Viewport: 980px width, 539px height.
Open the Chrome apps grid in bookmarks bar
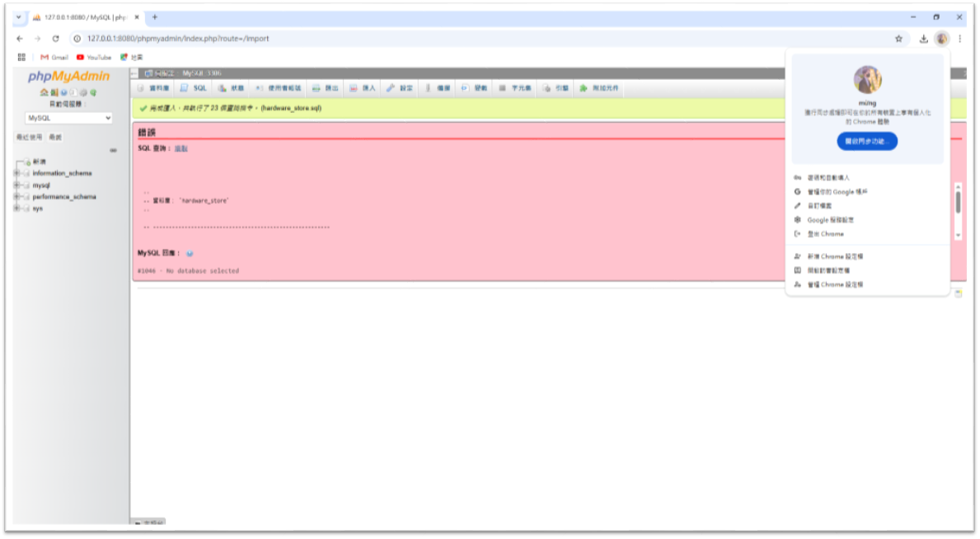[x=21, y=57]
